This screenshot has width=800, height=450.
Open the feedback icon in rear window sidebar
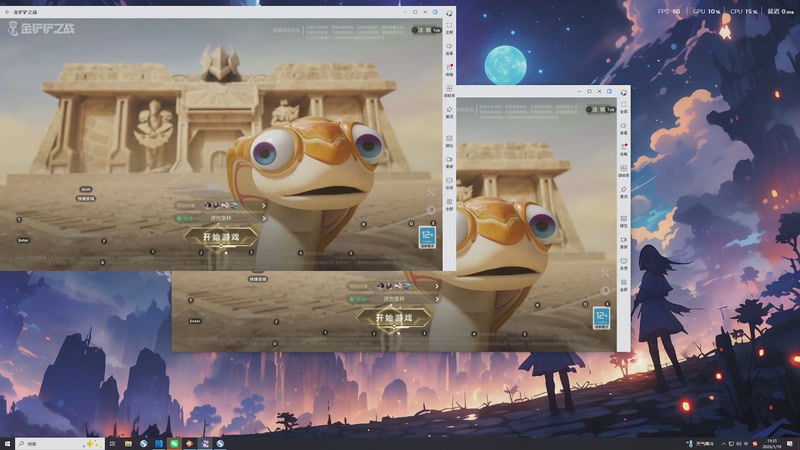[623, 263]
